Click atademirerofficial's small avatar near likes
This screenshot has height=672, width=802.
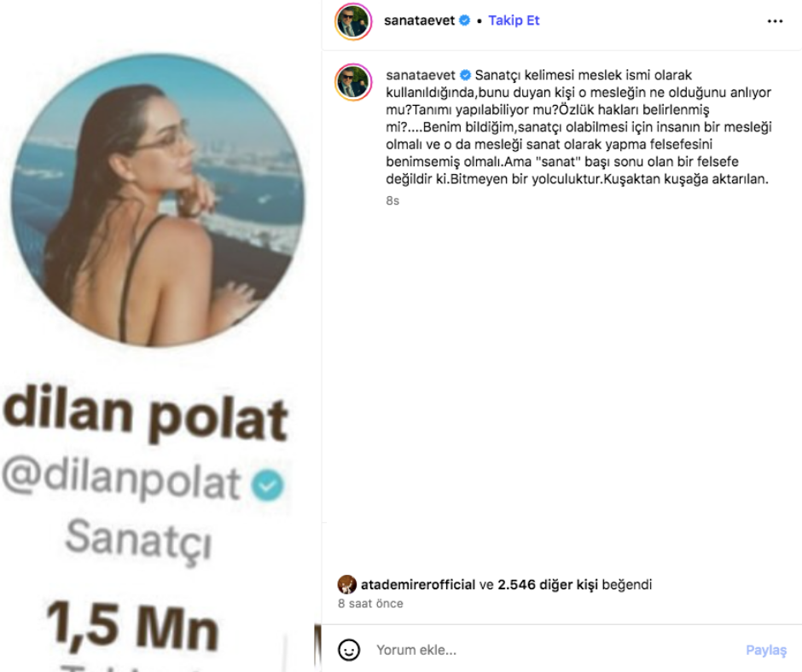click(346, 584)
